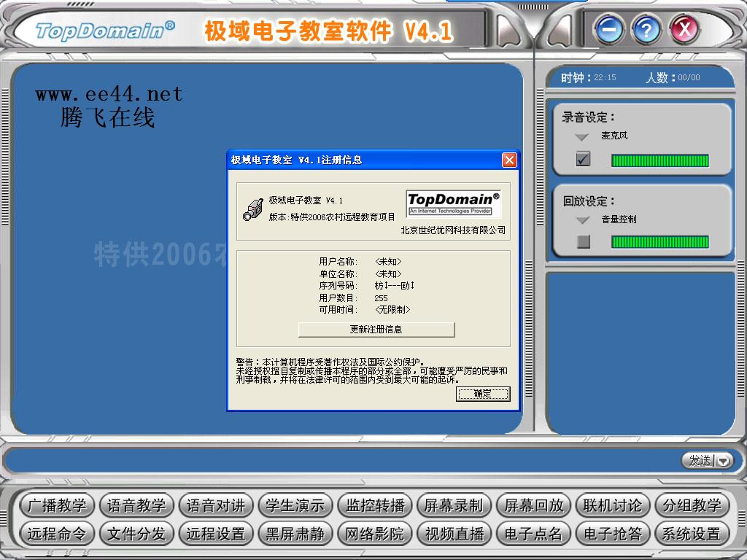747x560 pixels.
Task: Open the 文件分发 file distribution tool
Action: pyautogui.click(x=136, y=533)
